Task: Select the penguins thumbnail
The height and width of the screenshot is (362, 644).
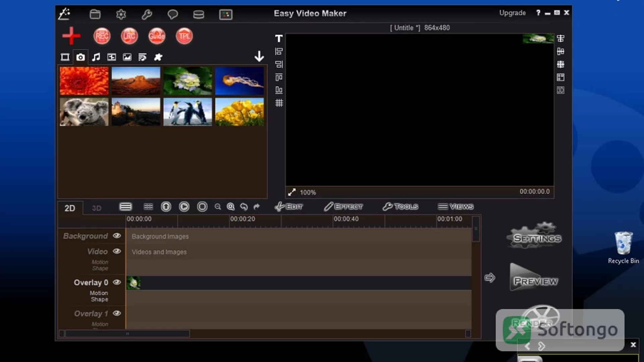Action: (188, 112)
